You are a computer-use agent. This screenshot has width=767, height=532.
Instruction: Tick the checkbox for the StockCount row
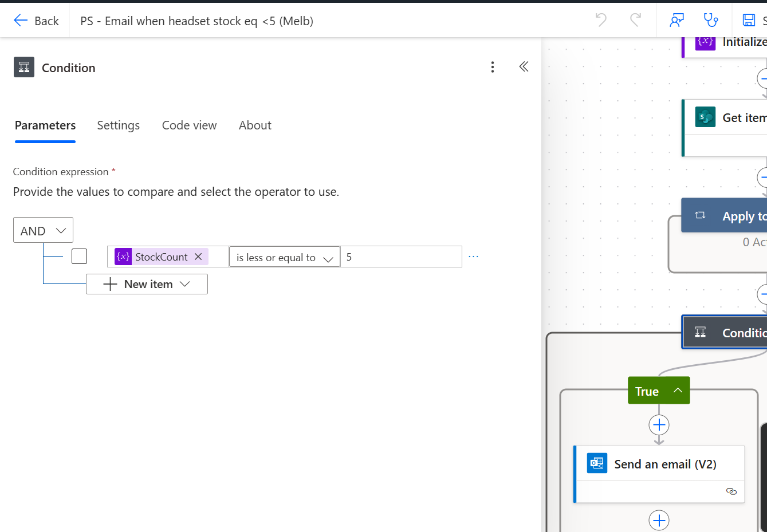[79, 256]
